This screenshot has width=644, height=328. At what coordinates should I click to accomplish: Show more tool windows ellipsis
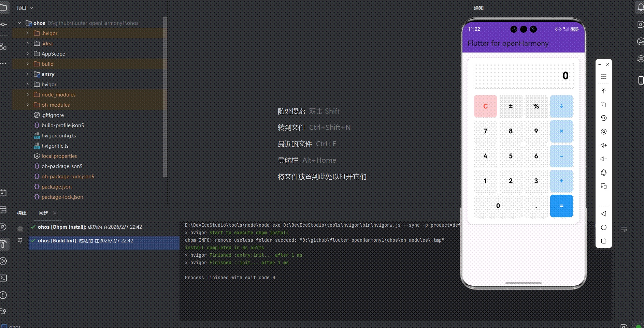click(x=3, y=63)
